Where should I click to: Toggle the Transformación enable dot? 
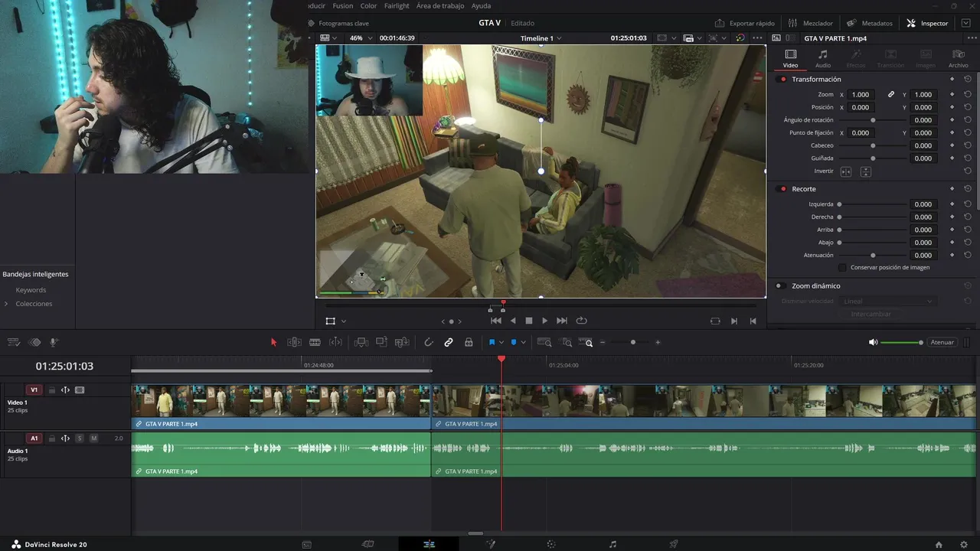click(x=782, y=80)
